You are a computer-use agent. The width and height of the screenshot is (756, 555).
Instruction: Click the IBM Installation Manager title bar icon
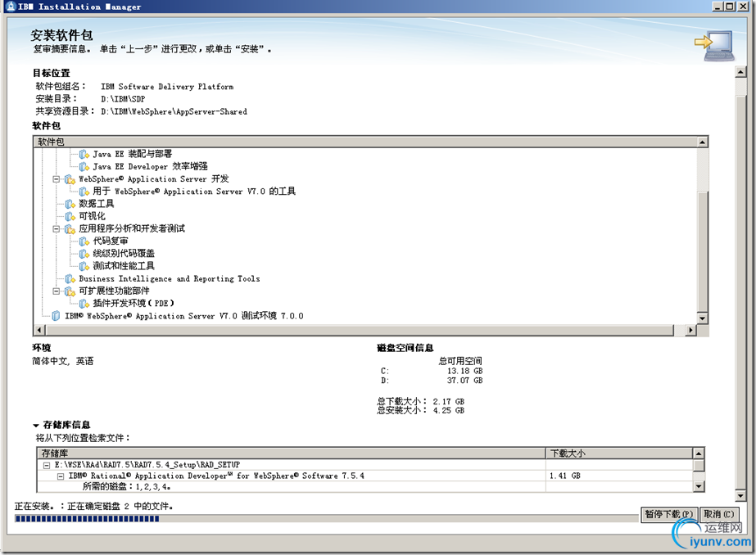(x=11, y=7)
